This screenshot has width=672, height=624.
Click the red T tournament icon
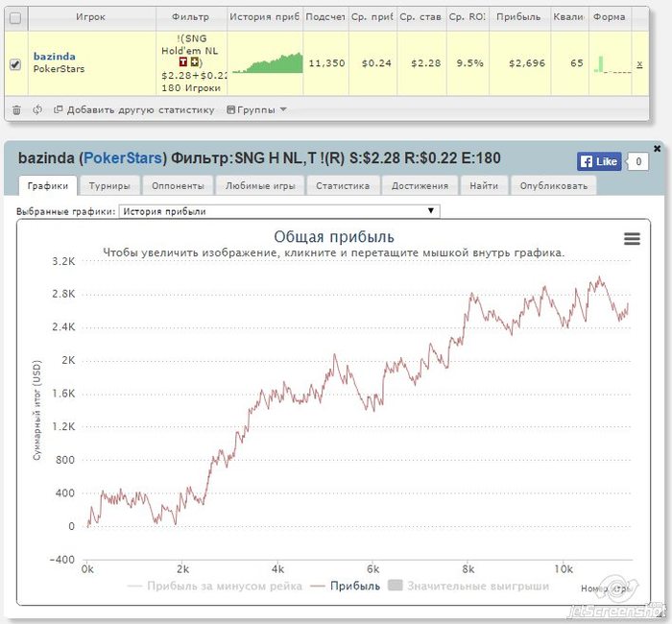point(183,62)
